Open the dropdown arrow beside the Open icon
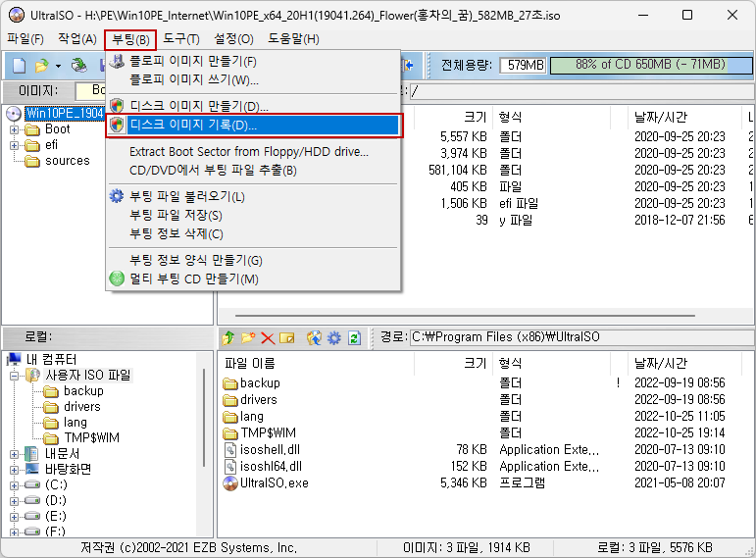 [58, 66]
